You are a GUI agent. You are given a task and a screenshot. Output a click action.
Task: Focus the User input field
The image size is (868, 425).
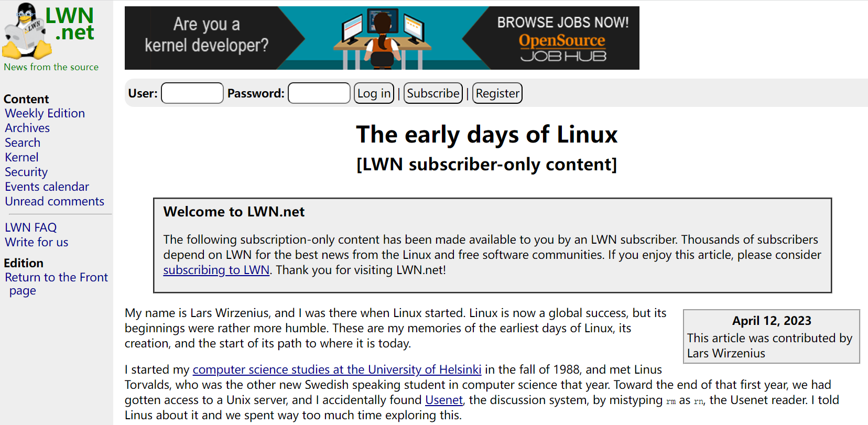(192, 93)
